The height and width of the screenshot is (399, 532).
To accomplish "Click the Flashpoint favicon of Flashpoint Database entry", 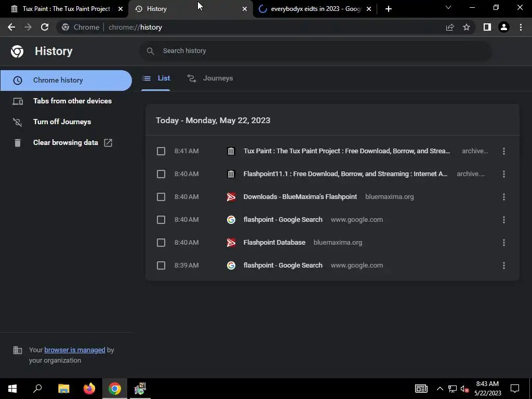I will click(231, 243).
